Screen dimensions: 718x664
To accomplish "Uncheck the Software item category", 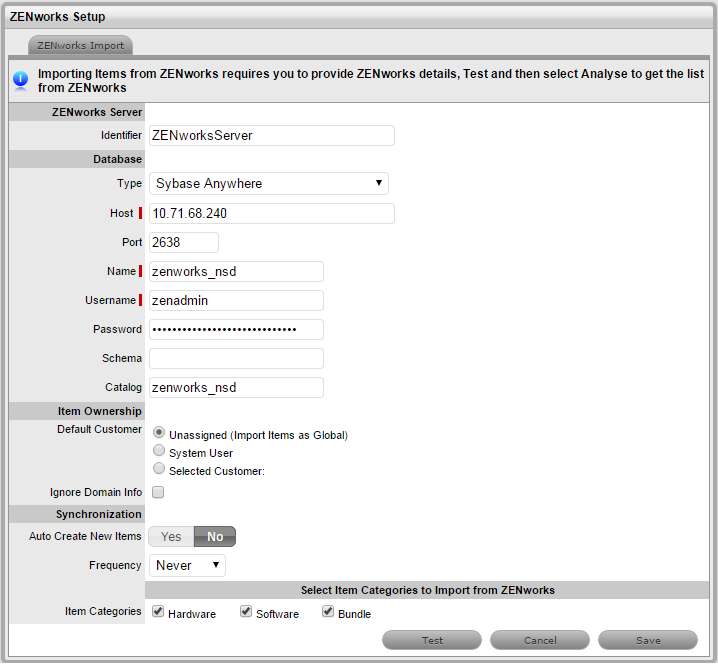I will pyautogui.click(x=246, y=611).
